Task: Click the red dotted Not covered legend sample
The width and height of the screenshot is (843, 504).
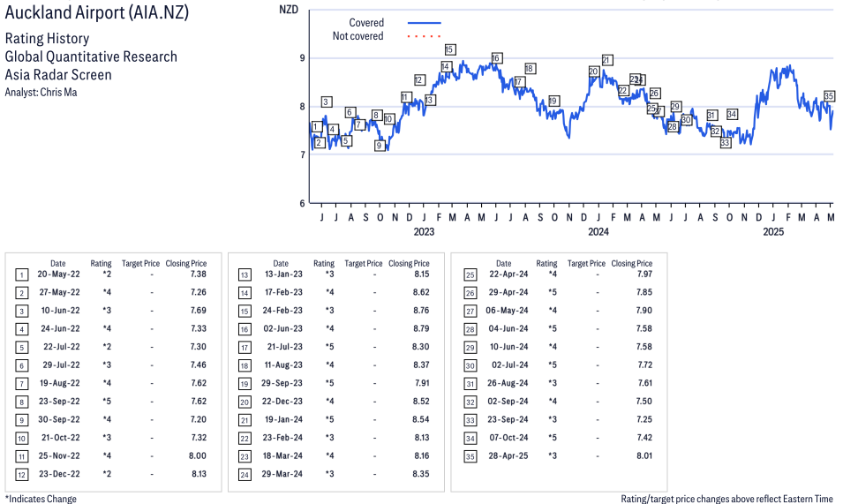Action: click(425, 36)
